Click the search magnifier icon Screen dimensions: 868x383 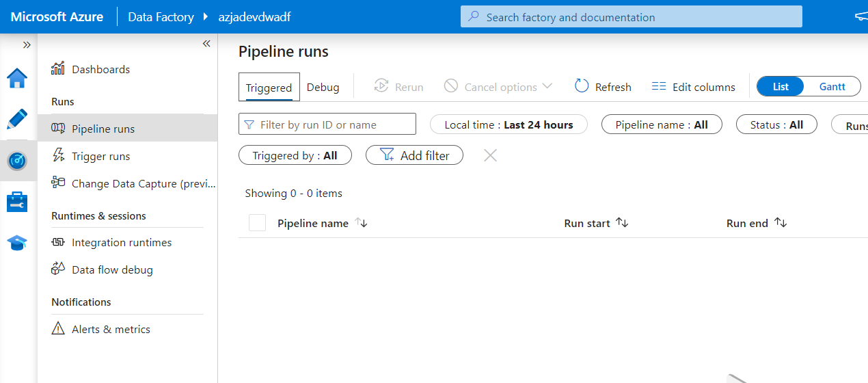474,16
